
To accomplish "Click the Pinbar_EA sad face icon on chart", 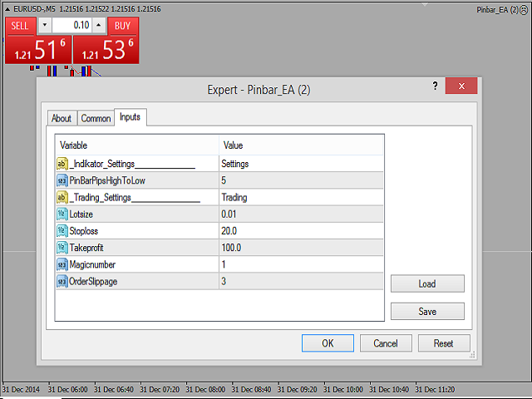I will [x=525, y=10].
